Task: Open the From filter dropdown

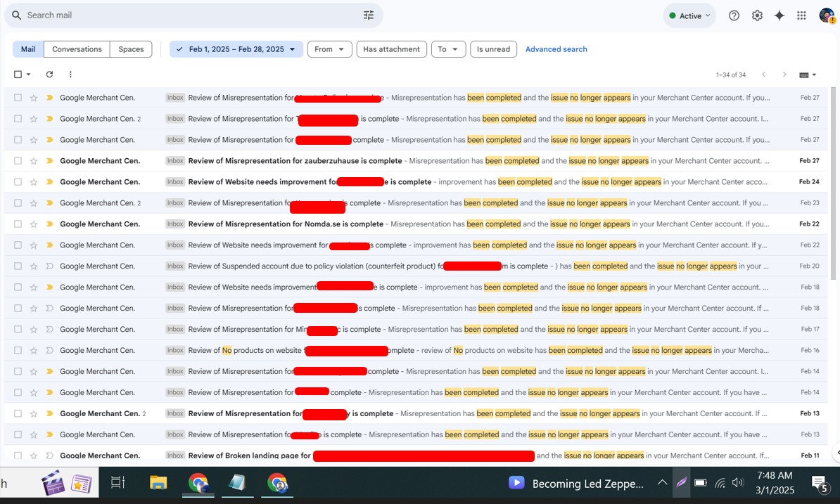Action: (329, 49)
